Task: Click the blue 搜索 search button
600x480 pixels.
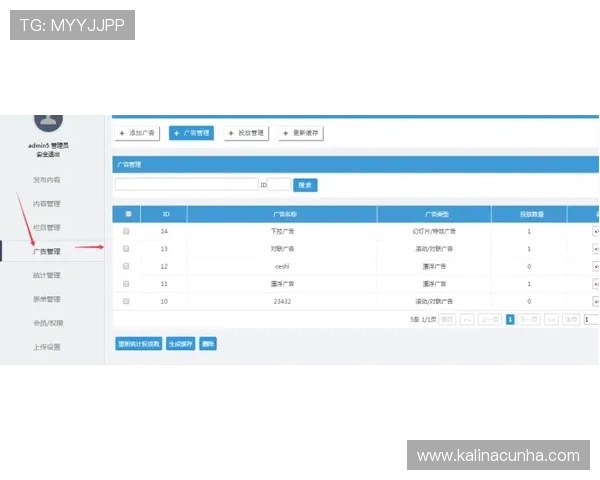Action: pyautogui.click(x=305, y=185)
